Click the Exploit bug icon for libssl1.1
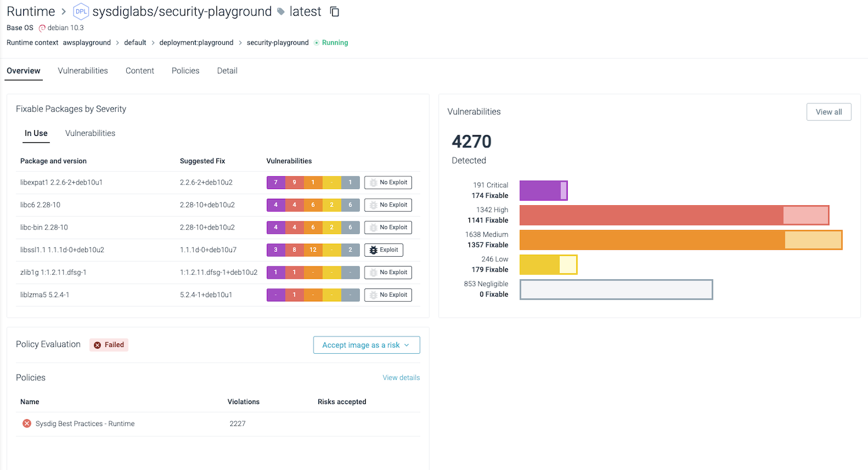 point(374,250)
